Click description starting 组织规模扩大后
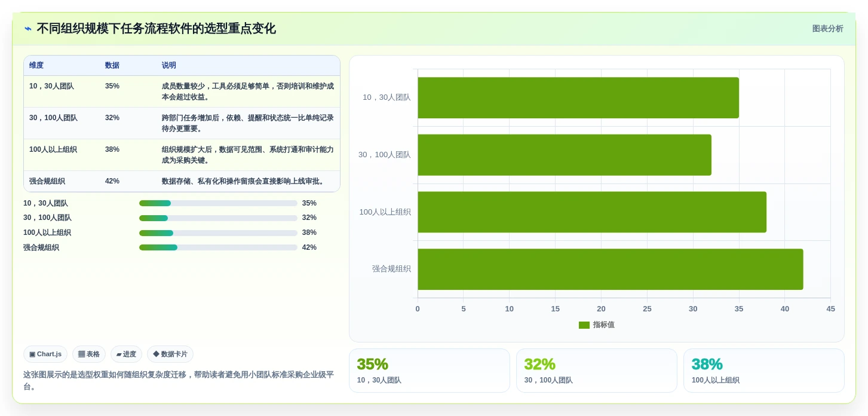 pos(248,155)
